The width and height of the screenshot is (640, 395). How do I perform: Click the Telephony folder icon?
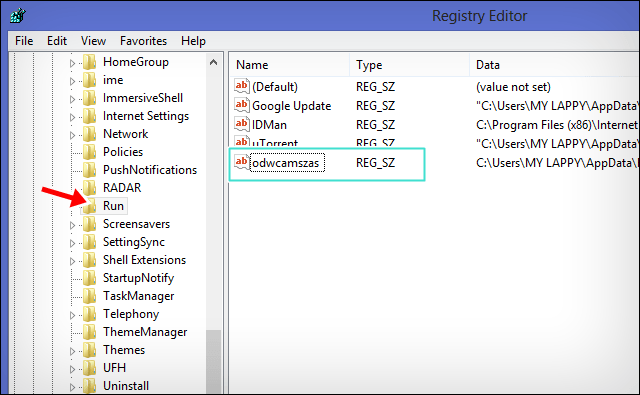click(x=89, y=314)
